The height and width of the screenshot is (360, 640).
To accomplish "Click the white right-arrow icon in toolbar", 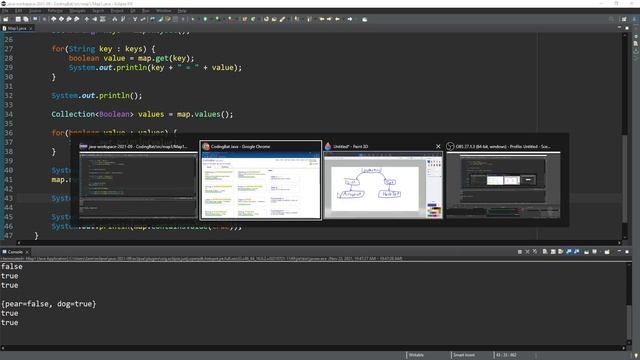I will coord(350,19).
